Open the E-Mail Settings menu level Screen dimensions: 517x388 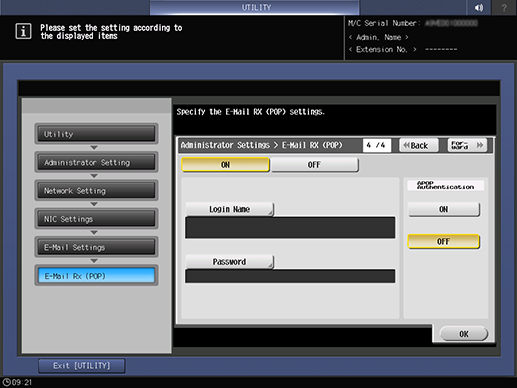point(96,247)
